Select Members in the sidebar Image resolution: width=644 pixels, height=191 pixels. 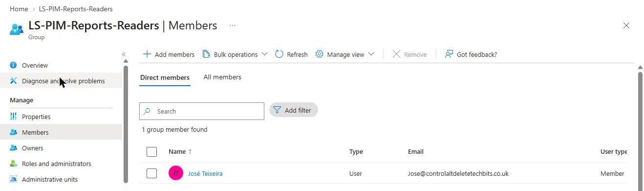click(61, 132)
